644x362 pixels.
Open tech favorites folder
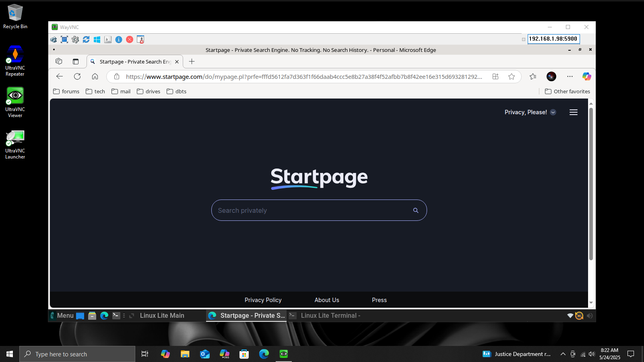coord(95,91)
